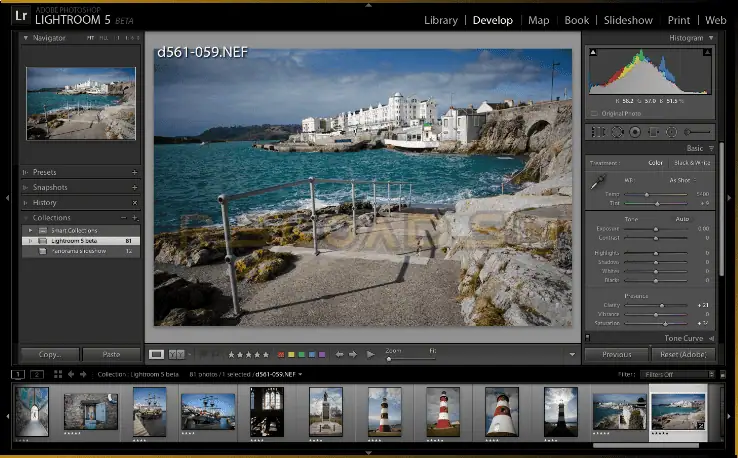Viewport: 738px width, 458px height.
Task: Click the Copy... button
Action: [50, 354]
